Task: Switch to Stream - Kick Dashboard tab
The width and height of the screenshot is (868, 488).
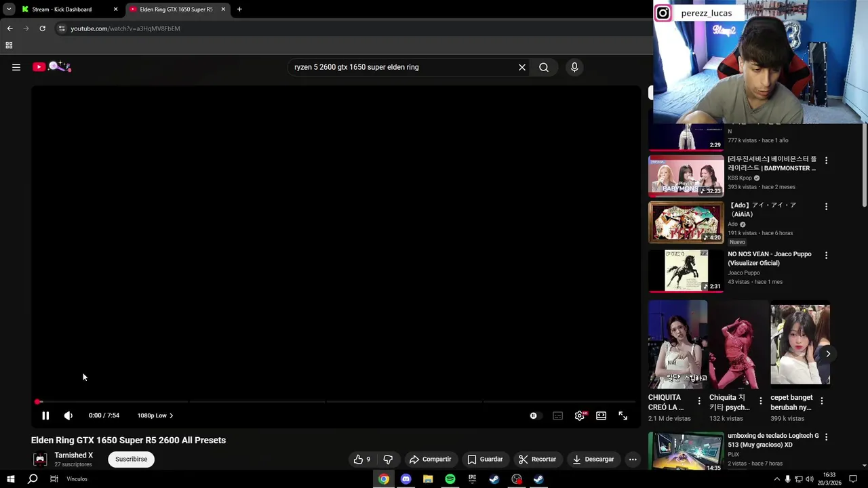Action: pos(62,9)
